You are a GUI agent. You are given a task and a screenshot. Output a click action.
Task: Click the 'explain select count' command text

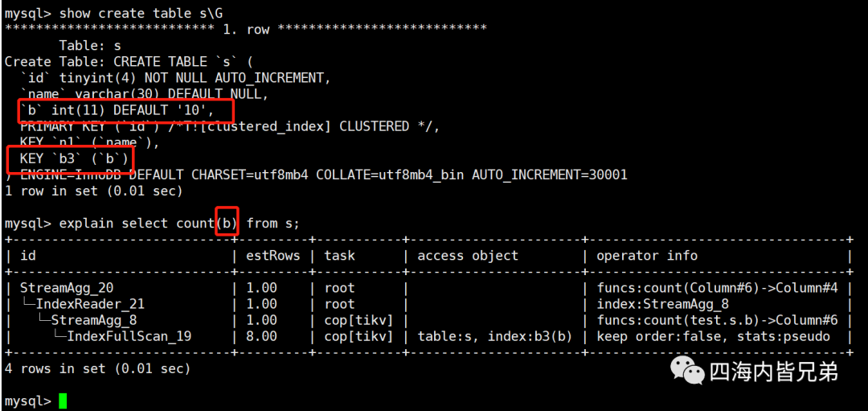click(x=137, y=224)
